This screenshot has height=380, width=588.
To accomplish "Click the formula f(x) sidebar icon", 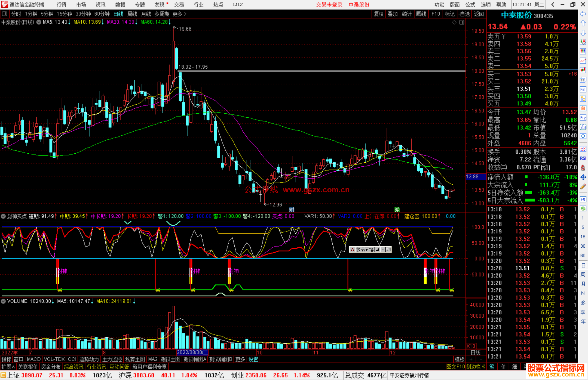I will [583, 127].
